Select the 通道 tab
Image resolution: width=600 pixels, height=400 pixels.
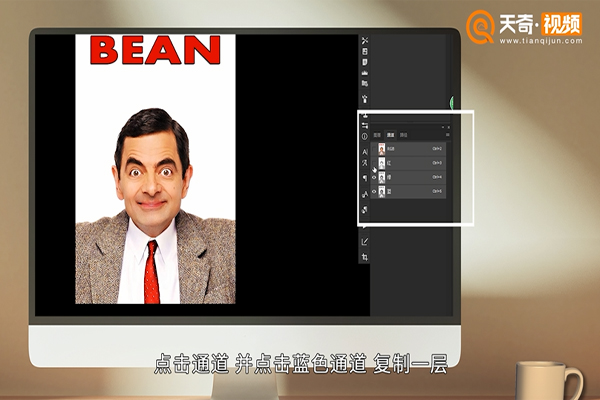390,135
